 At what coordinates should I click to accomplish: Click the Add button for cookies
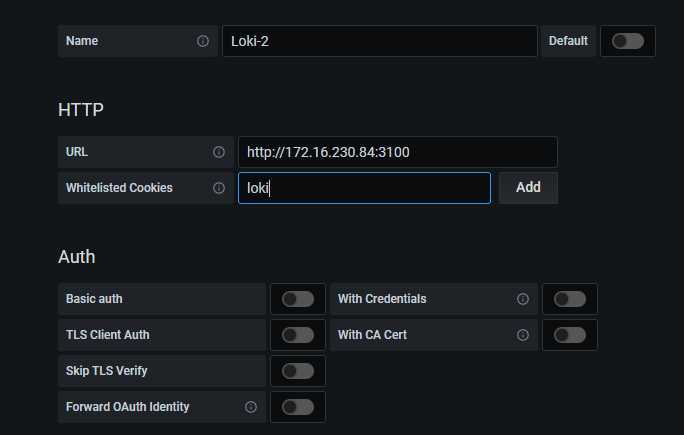coord(528,188)
